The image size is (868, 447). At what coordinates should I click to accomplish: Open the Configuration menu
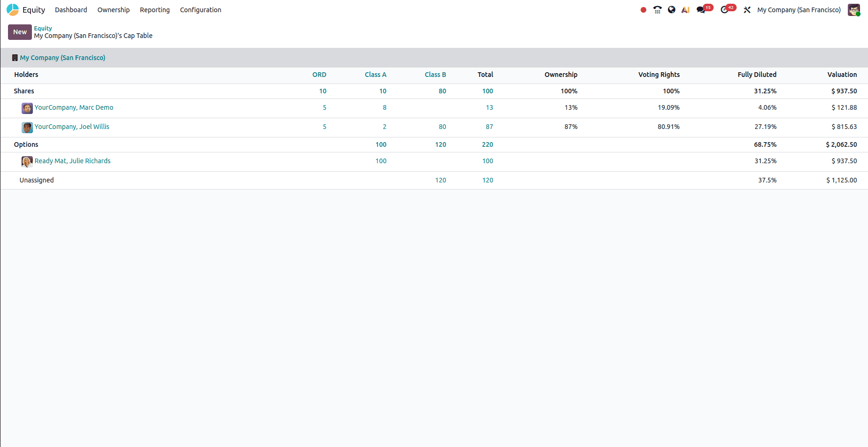click(x=200, y=10)
